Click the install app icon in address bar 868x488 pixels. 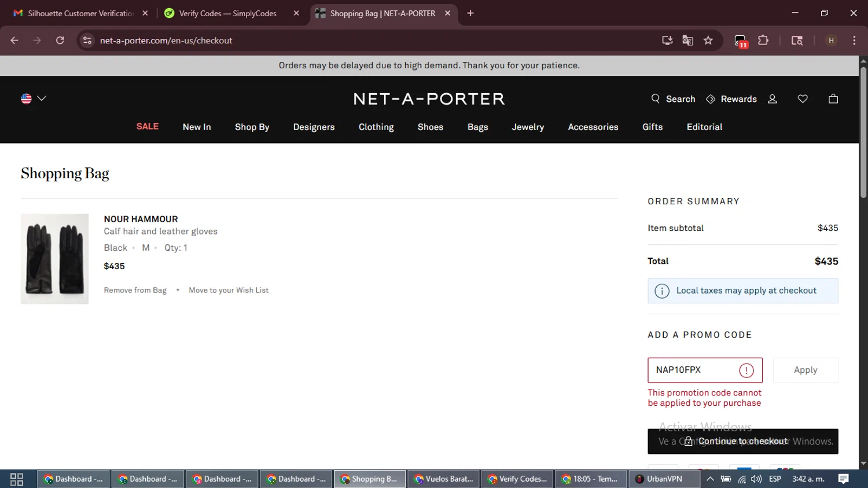click(x=667, y=41)
